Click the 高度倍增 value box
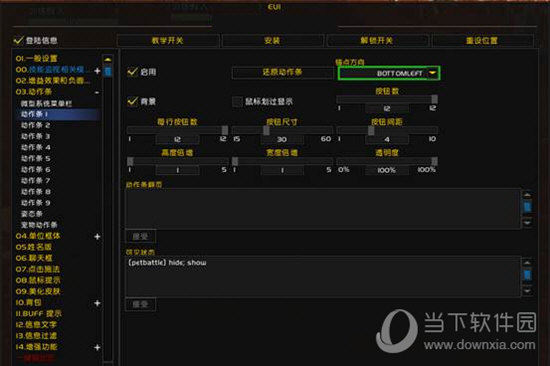550x366 pixels. point(177,170)
